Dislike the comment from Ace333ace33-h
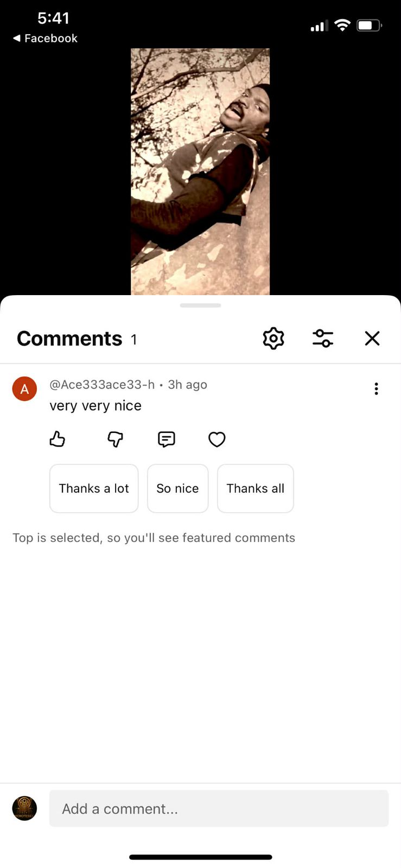The image size is (401, 868). [115, 439]
